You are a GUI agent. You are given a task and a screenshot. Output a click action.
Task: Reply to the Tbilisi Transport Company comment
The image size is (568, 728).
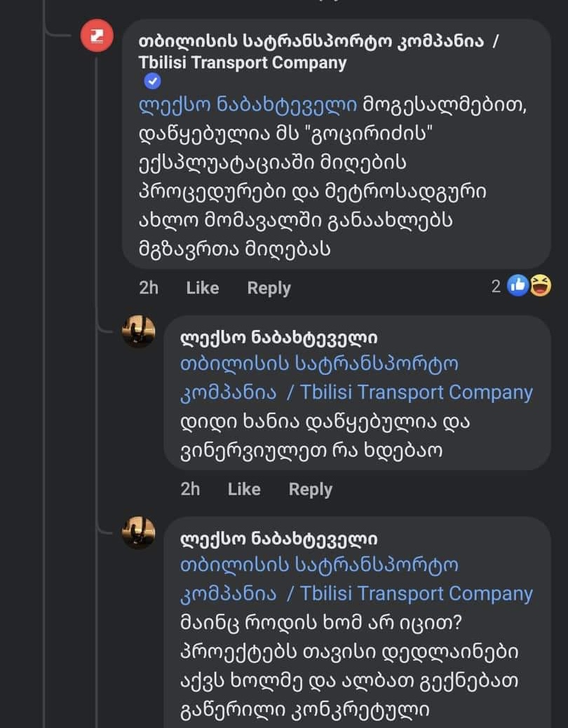coord(269,288)
